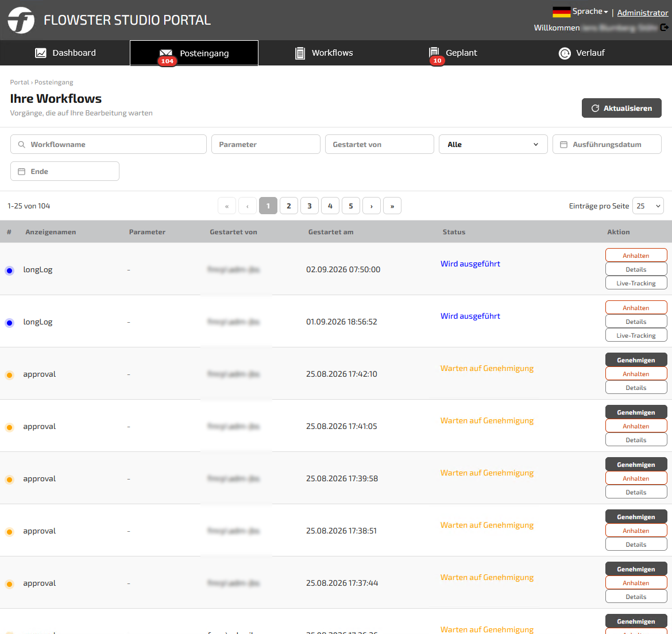Click Genehmigen for approval 17:42:10
672x634 pixels.
636,360
